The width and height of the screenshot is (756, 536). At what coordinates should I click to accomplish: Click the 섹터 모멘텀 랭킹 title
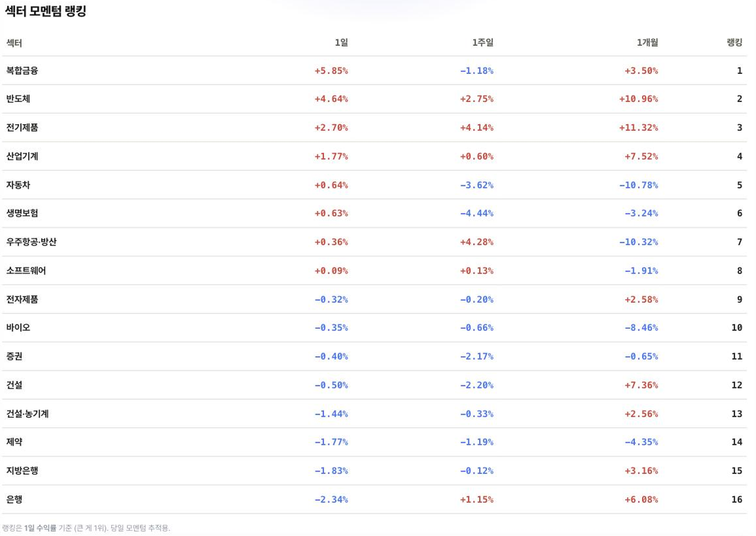tap(45, 11)
